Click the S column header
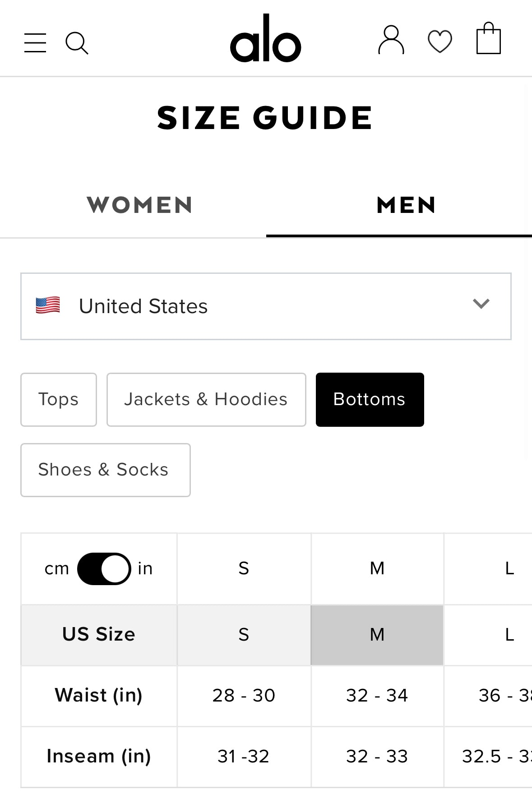This screenshot has height=808, width=532. (x=244, y=568)
